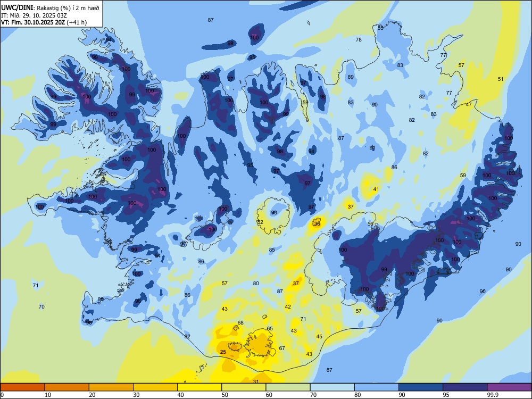
Task: Select the map value 51 offshore east
Action: tap(501, 79)
